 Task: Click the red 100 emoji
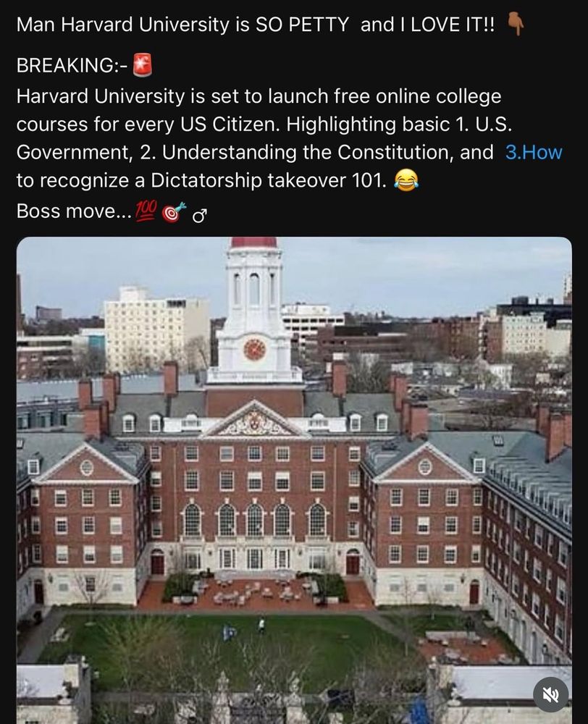coord(146,211)
